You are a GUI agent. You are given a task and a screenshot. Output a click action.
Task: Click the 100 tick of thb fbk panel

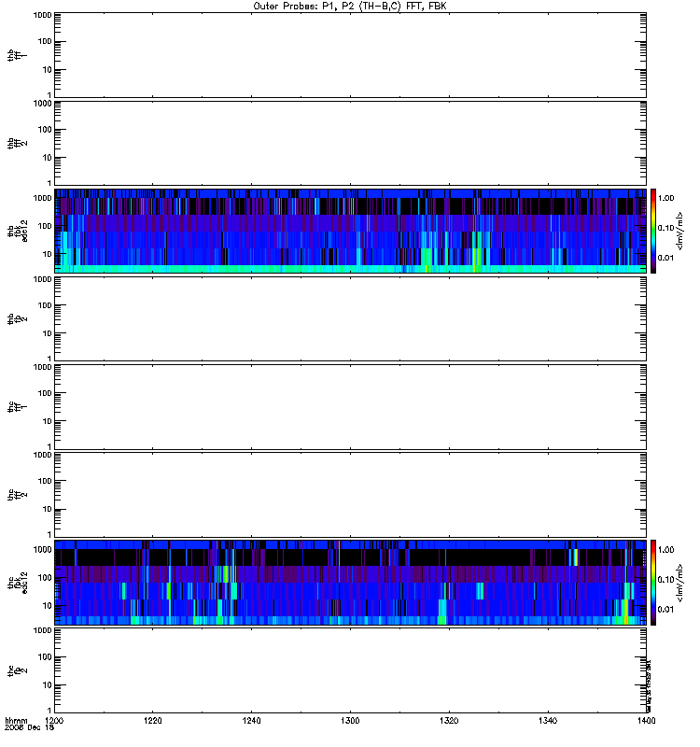pos(45,226)
